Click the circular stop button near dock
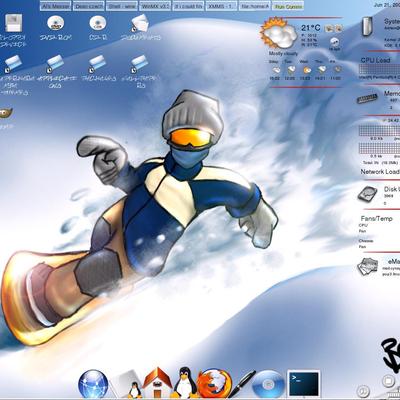This screenshot has height=400, width=400. click(x=388, y=381)
